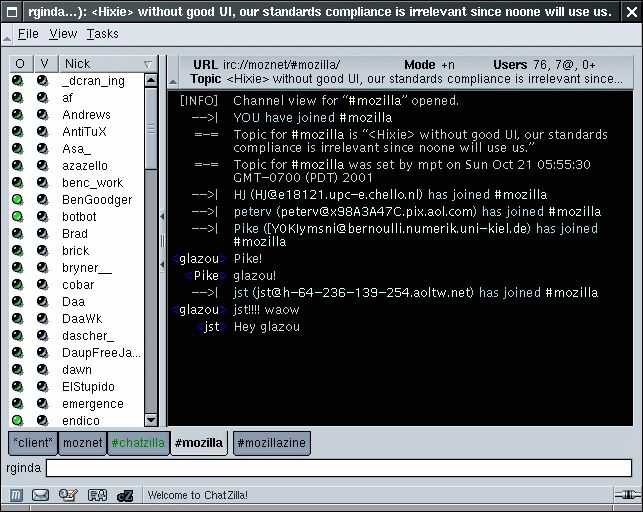Viewport: 643px width, 512px height.
Task: Switch to the *client* tab
Action: point(33,443)
